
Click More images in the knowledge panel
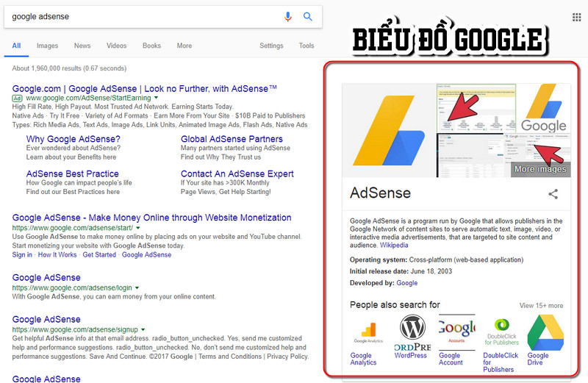click(x=540, y=169)
